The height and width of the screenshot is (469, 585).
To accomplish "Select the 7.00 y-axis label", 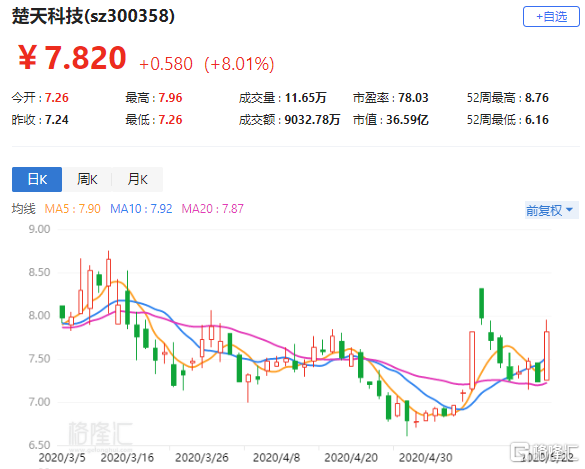I will click(x=39, y=402).
